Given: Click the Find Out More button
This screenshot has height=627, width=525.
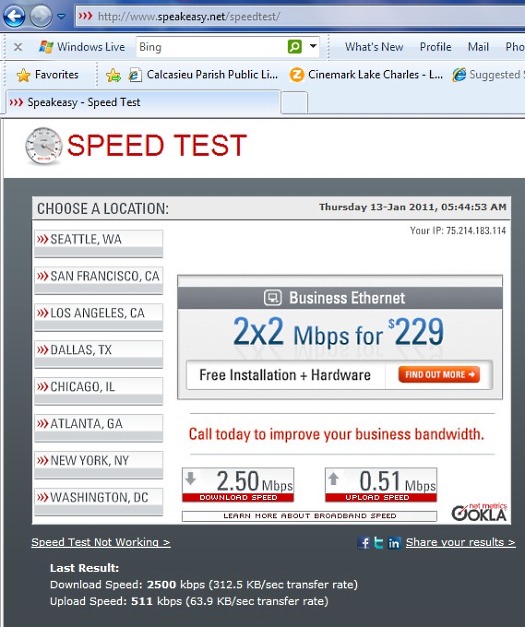Looking at the screenshot, I should point(439,375).
